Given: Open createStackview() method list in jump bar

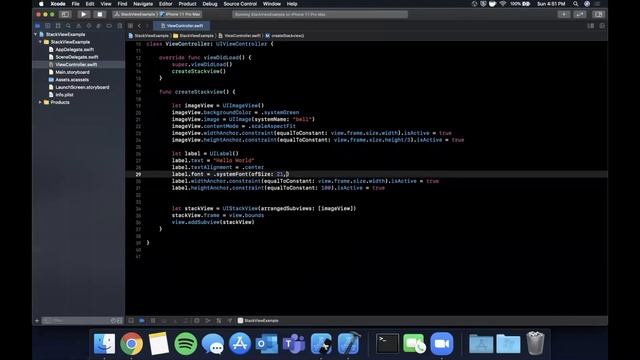Looking at the screenshot, I should [x=284, y=36].
